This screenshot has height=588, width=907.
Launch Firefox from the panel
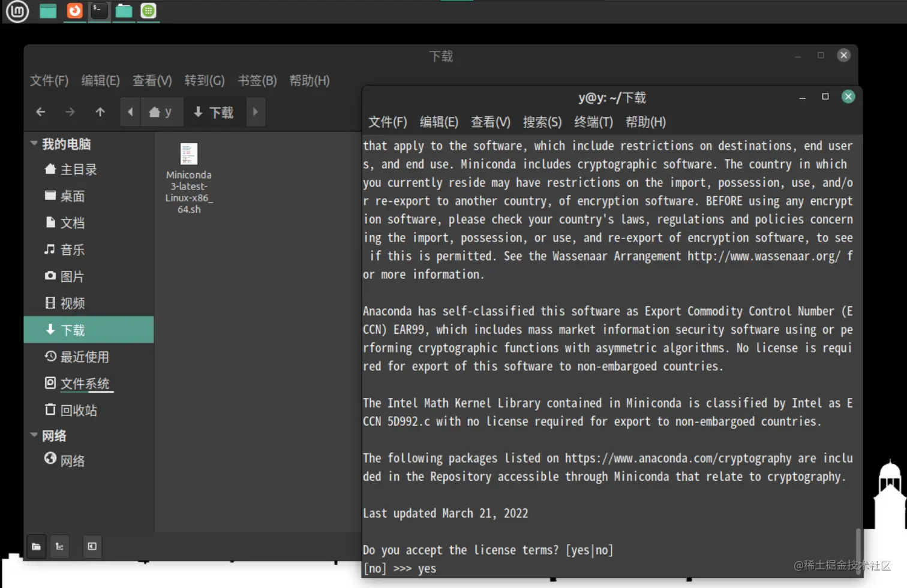point(74,11)
